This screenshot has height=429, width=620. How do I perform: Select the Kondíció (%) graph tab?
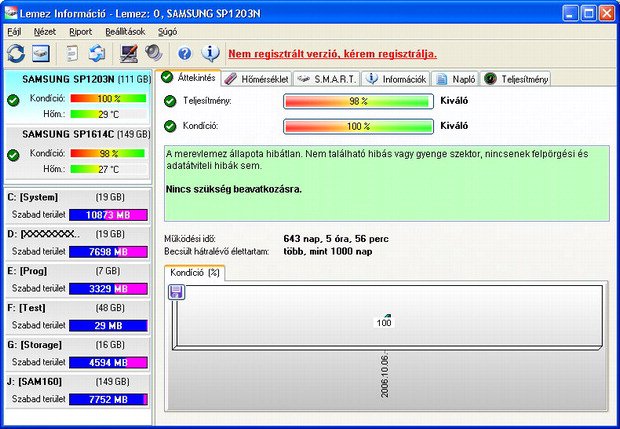pos(195,273)
